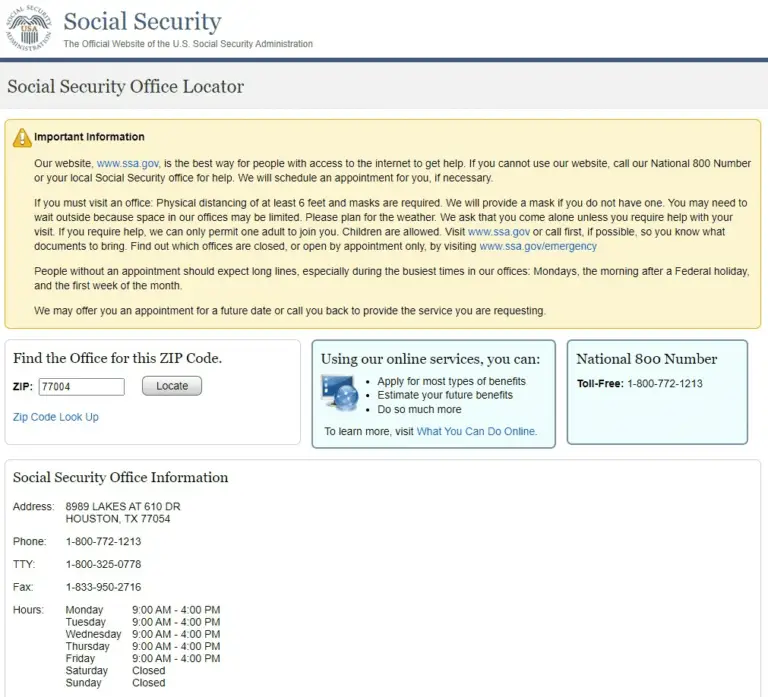Click the ZIP code input field
Image resolution: width=768 pixels, height=697 pixels.
click(x=81, y=386)
